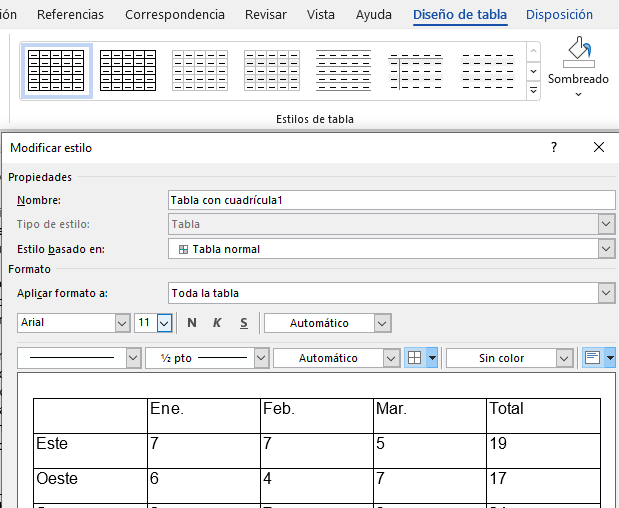Toggle underline (S) formatting
Screen dimensions: 619x508
[x=244, y=323]
